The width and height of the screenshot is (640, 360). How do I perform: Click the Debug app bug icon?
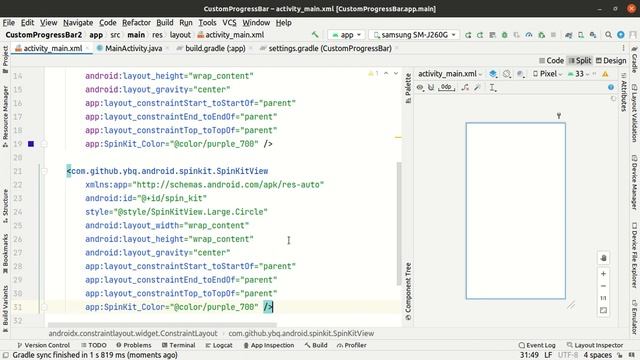(x=504, y=35)
